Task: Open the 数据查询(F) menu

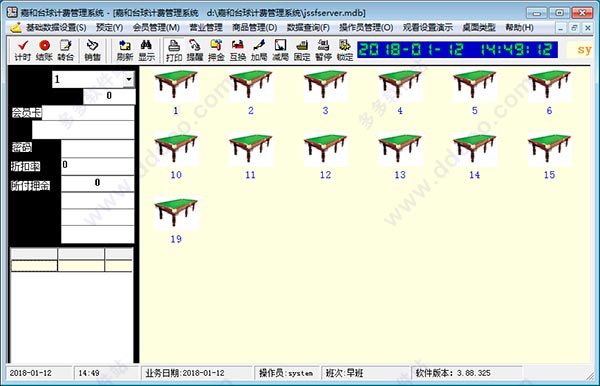Action: pyautogui.click(x=308, y=28)
